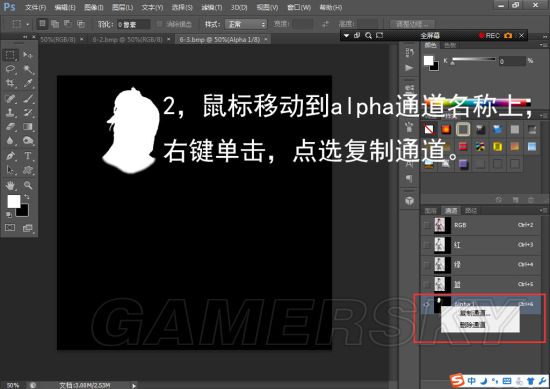
Task: Open the 滤镜(T) menu
Action: click(212, 7)
